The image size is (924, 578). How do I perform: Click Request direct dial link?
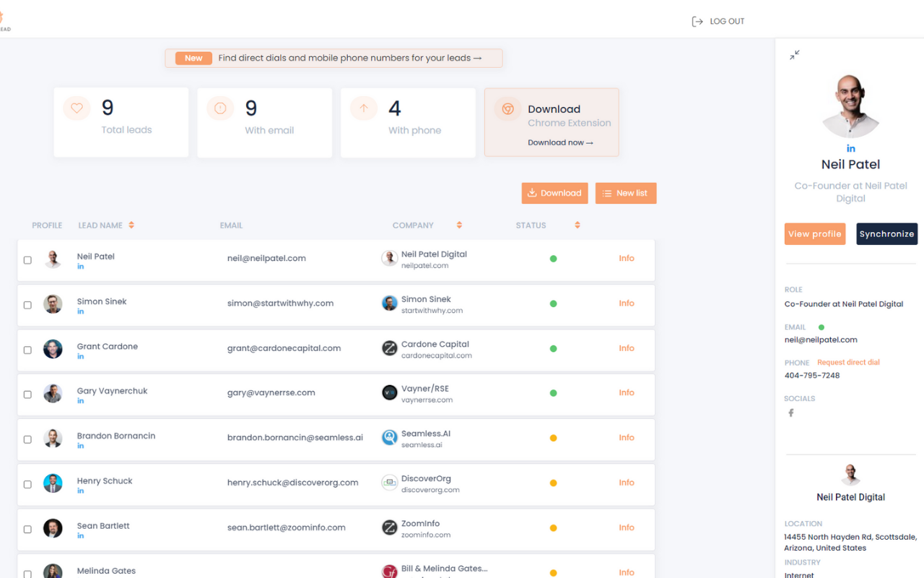pyautogui.click(x=848, y=363)
